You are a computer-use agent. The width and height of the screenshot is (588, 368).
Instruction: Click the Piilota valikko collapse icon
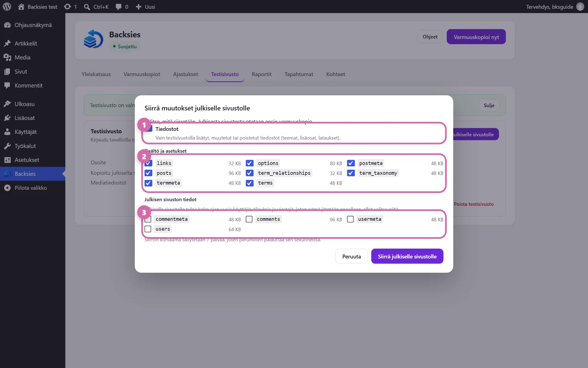tap(7, 188)
